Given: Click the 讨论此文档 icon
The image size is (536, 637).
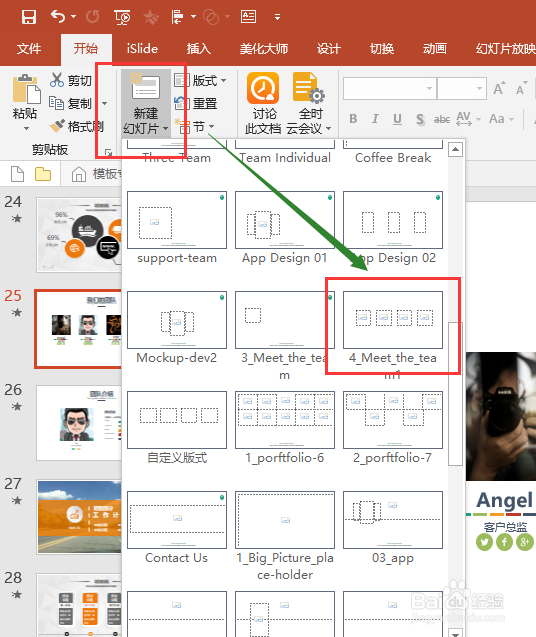Looking at the screenshot, I should point(263,88).
